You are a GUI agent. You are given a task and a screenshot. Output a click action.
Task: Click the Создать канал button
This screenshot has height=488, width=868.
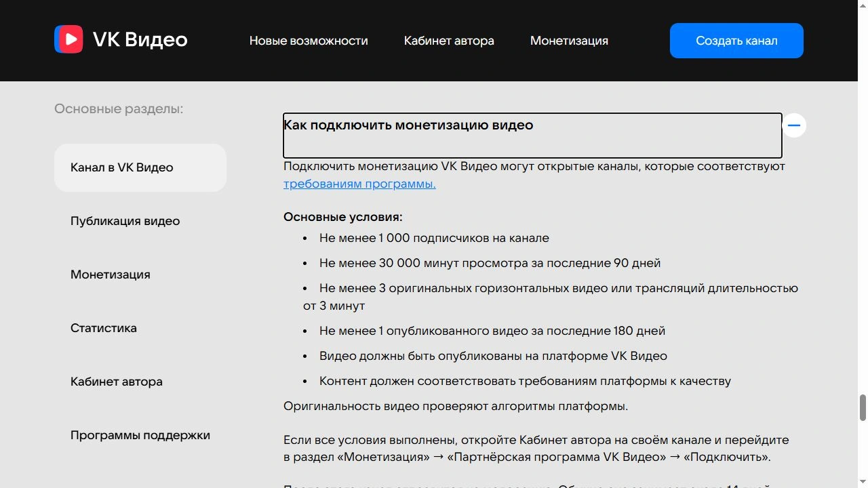(736, 41)
